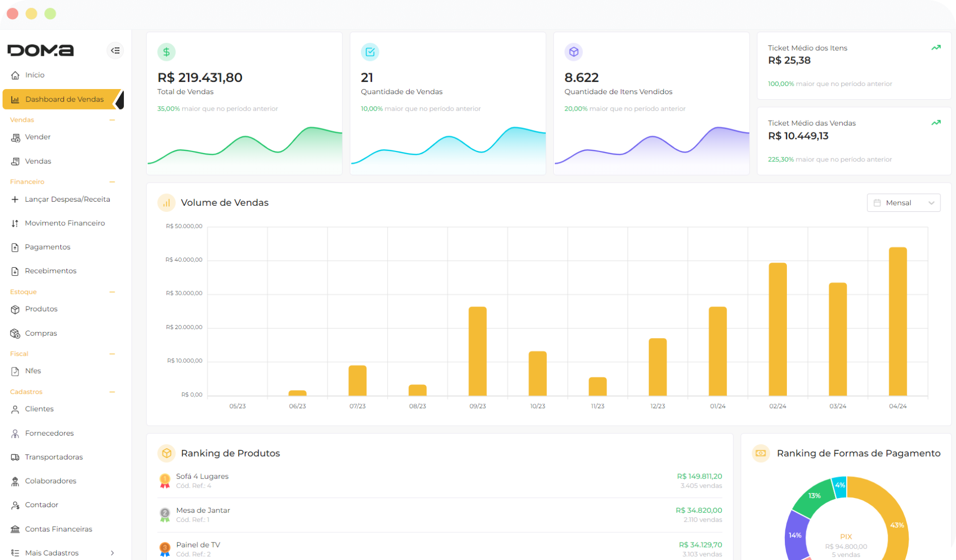Click the R$ 219.431,80 total sales value
Image resolution: width=956 pixels, height=560 pixels.
coord(200,77)
